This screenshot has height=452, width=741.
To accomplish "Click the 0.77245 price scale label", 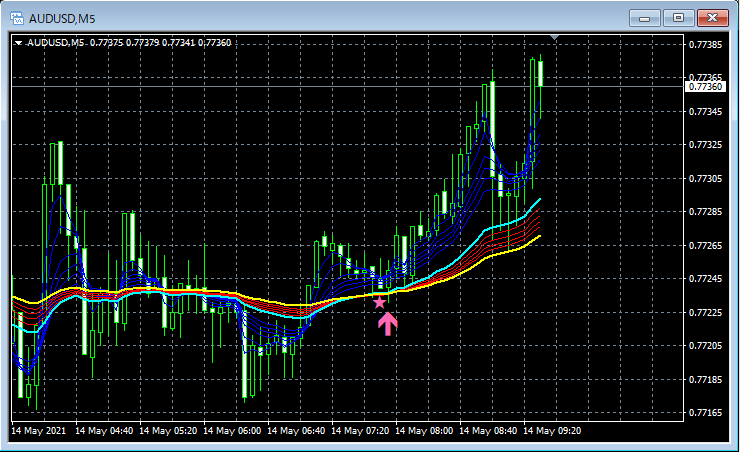I will point(705,278).
